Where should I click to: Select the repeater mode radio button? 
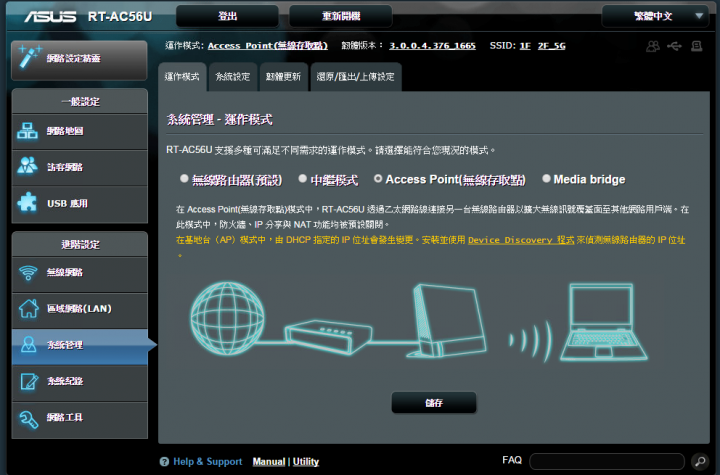[303, 178]
